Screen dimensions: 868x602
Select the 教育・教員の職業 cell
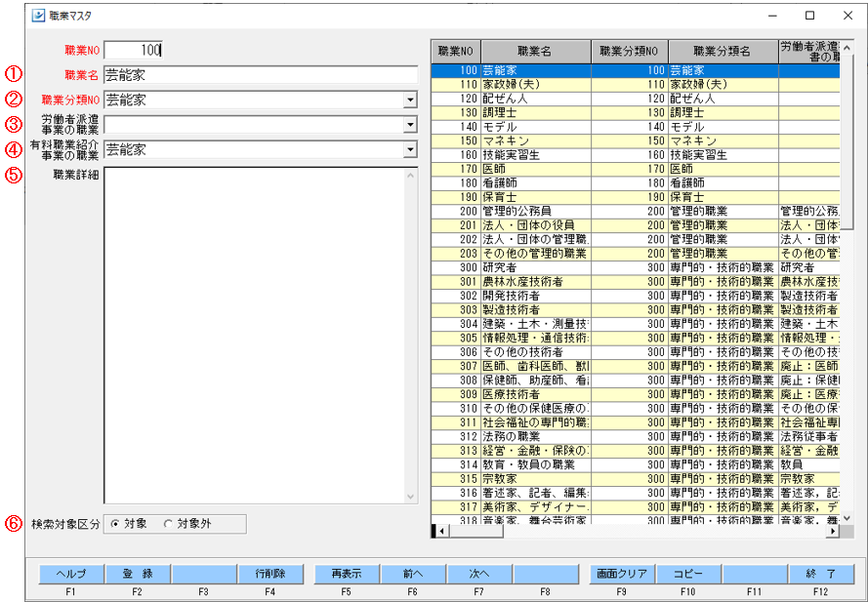click(x=535, y=465)
